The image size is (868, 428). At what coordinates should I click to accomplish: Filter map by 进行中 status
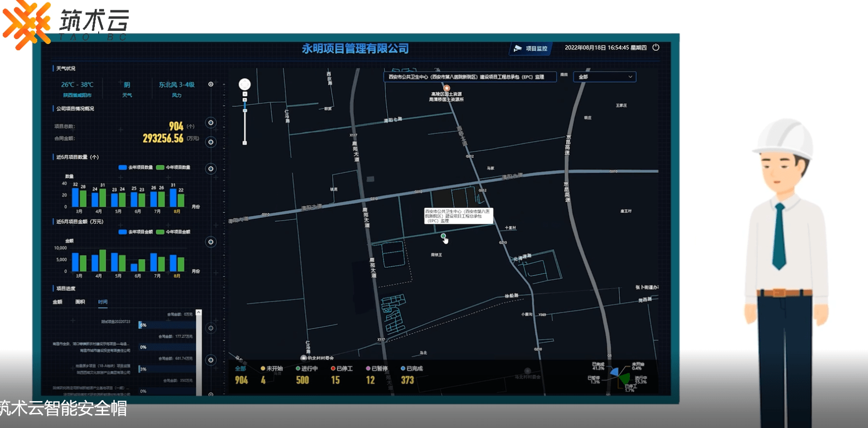pos(307,368)
